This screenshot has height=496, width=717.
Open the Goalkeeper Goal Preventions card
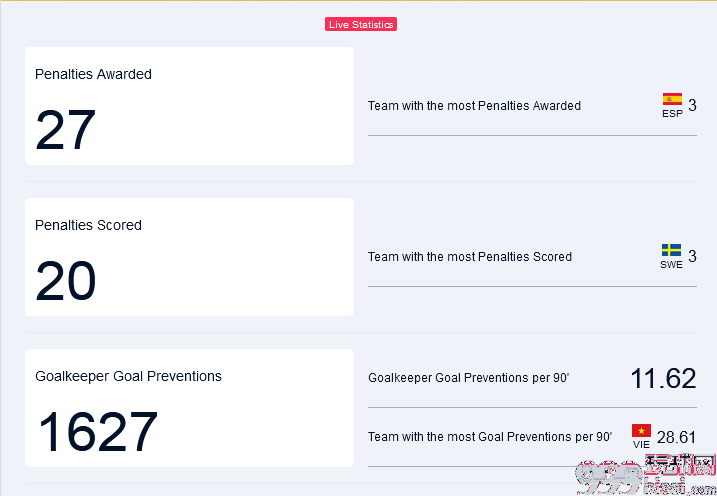[x=189, y=408]
